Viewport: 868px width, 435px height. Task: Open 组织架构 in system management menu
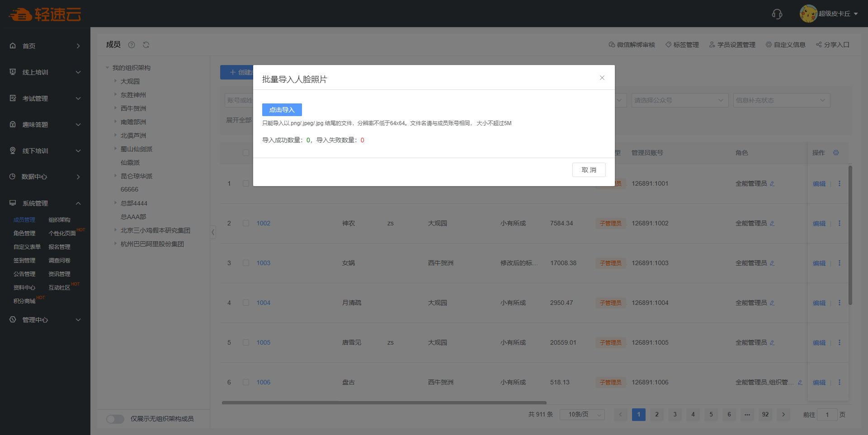[59, 220]
